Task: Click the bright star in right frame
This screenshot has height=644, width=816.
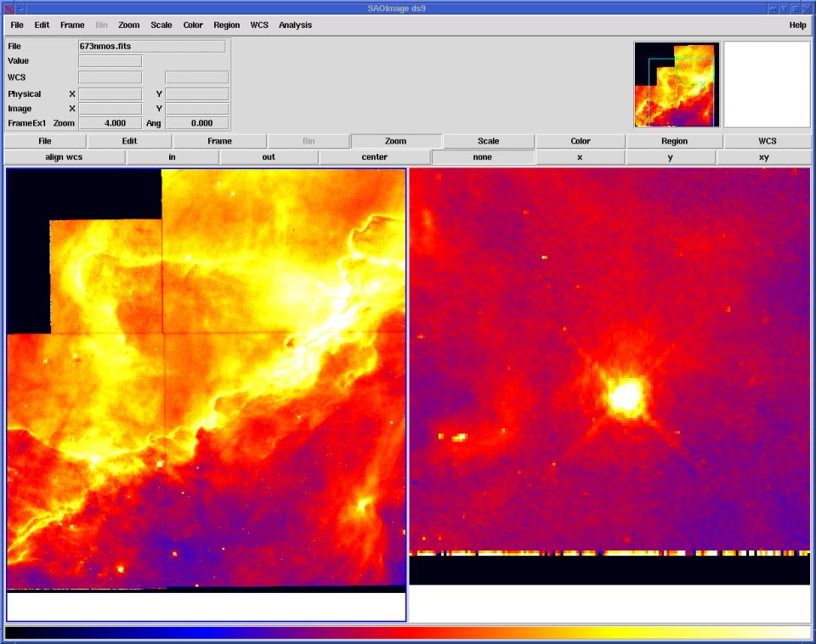Action: tap(626, 395)
